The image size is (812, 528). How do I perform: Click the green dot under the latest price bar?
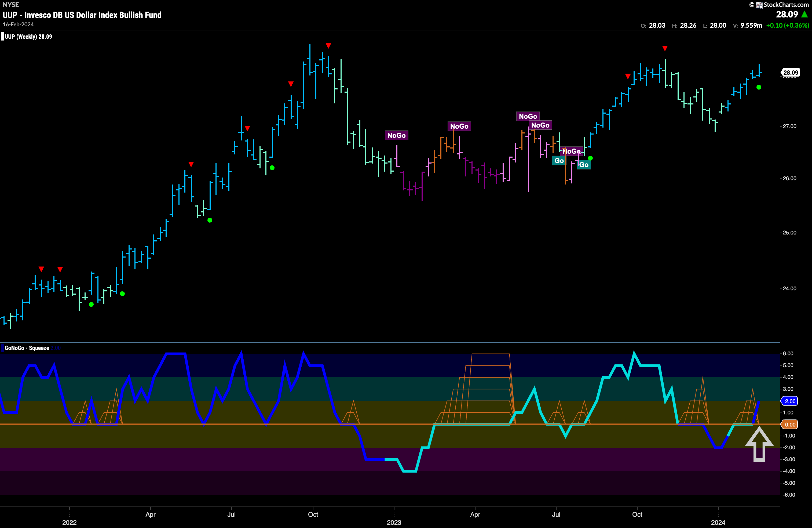[x=759, y=88]
